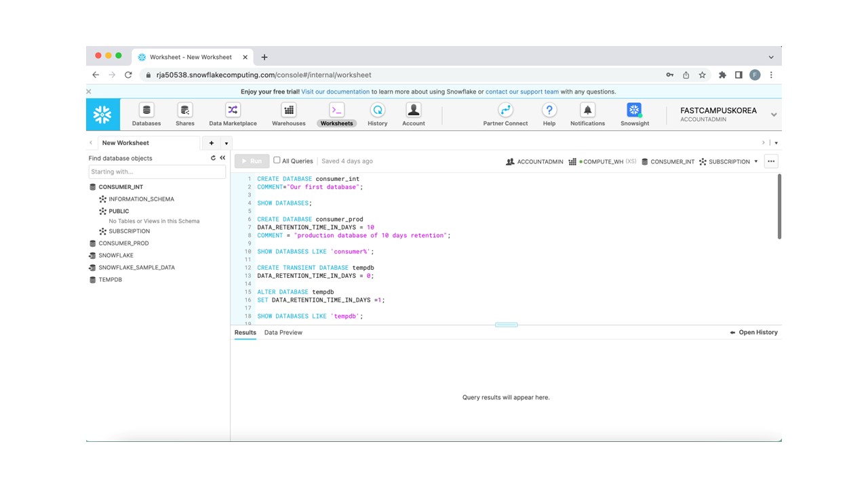Show Notifications
868x488 pixels.
coord(587,115)
